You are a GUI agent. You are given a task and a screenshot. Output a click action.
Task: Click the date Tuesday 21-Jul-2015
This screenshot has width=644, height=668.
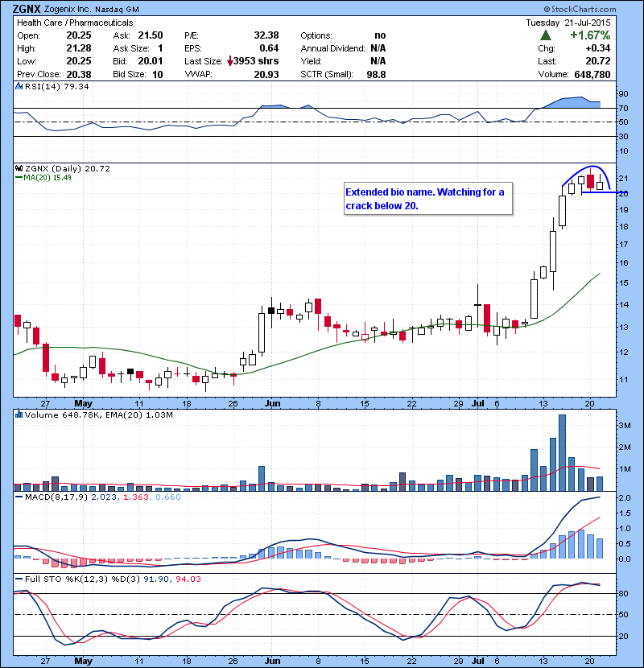tap(568, 23)
